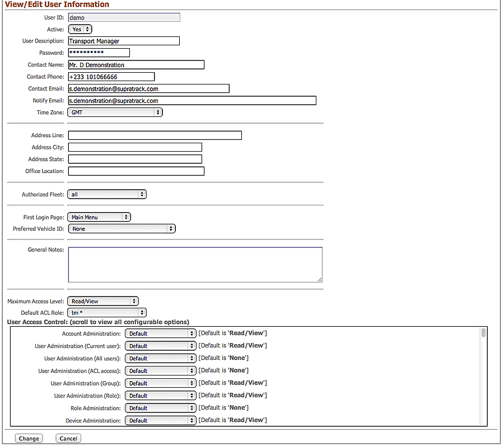Click the Preferred Vehicle ID label
This screenshot has height=446, width=504.
(x=39, y=229)
